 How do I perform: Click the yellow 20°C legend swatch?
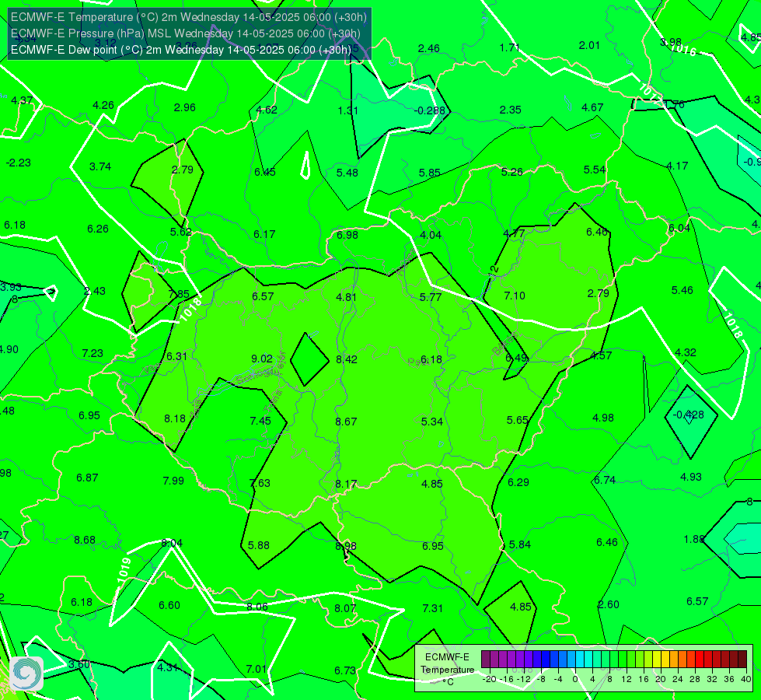(657, 660)
